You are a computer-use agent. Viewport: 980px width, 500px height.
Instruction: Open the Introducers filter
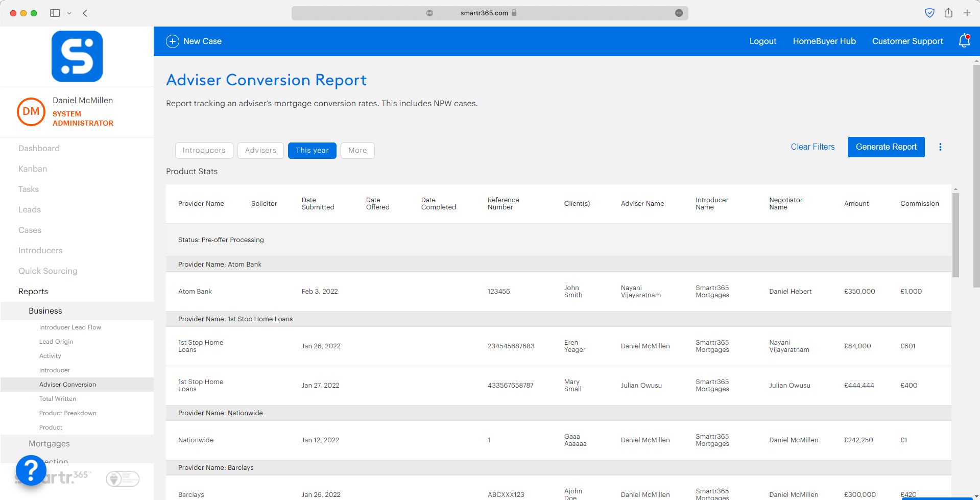click(x=204, y=151)
